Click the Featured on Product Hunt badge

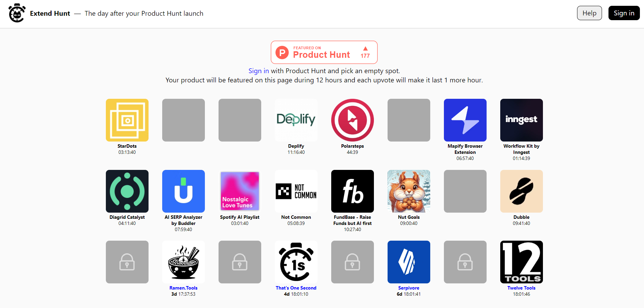point(324,52)
